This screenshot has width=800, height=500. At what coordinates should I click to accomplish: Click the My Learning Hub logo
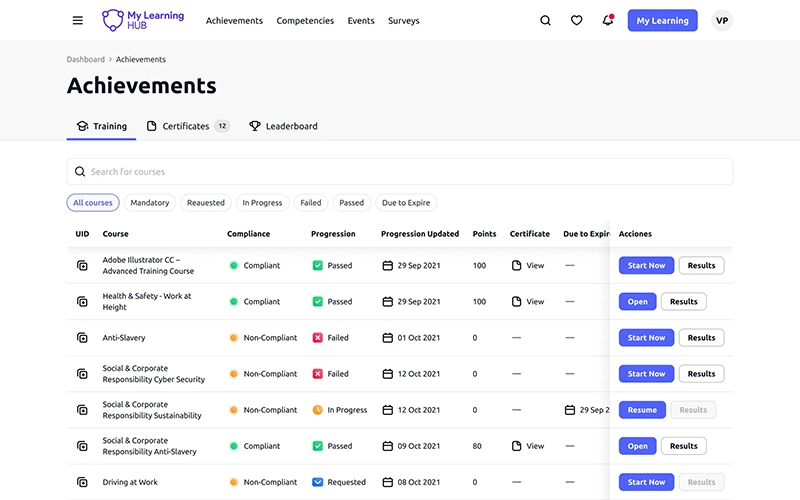point(143,20)
